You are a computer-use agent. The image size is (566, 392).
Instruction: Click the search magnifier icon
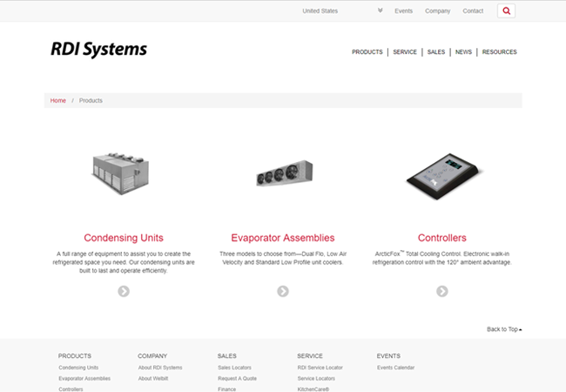pyautogui.click(x=506, y=11)
